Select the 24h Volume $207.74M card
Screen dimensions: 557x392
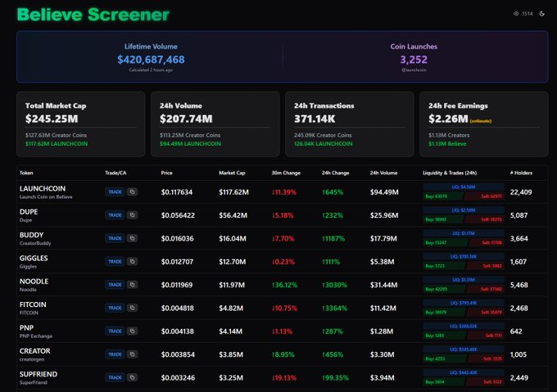click(215, 124)
